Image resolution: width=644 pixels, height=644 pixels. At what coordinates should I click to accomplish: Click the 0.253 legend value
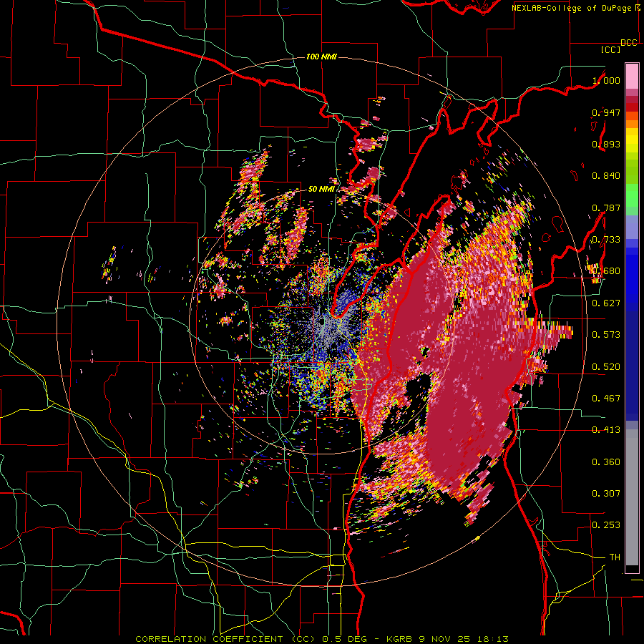pyautogui.click(x=606, y=525)
